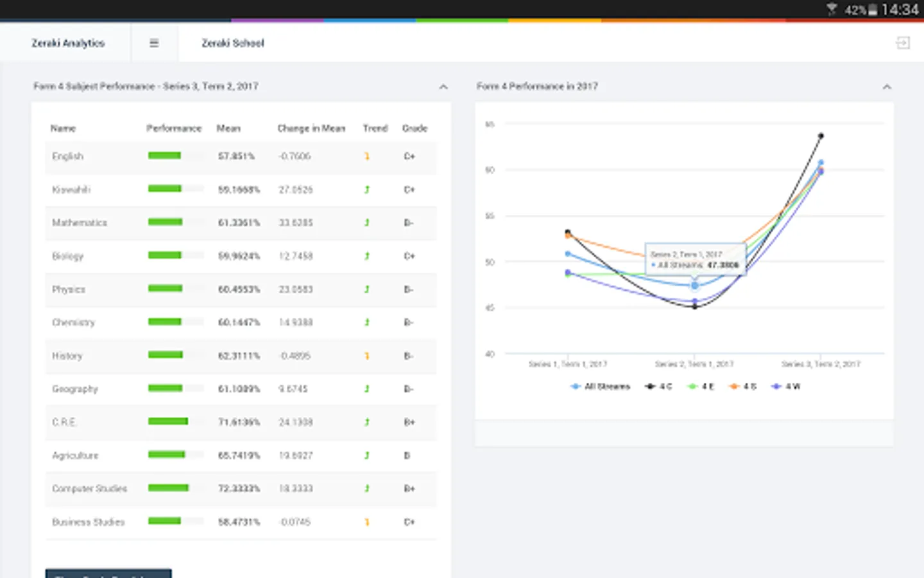Tap the Wi-Fi status icon

832,9
